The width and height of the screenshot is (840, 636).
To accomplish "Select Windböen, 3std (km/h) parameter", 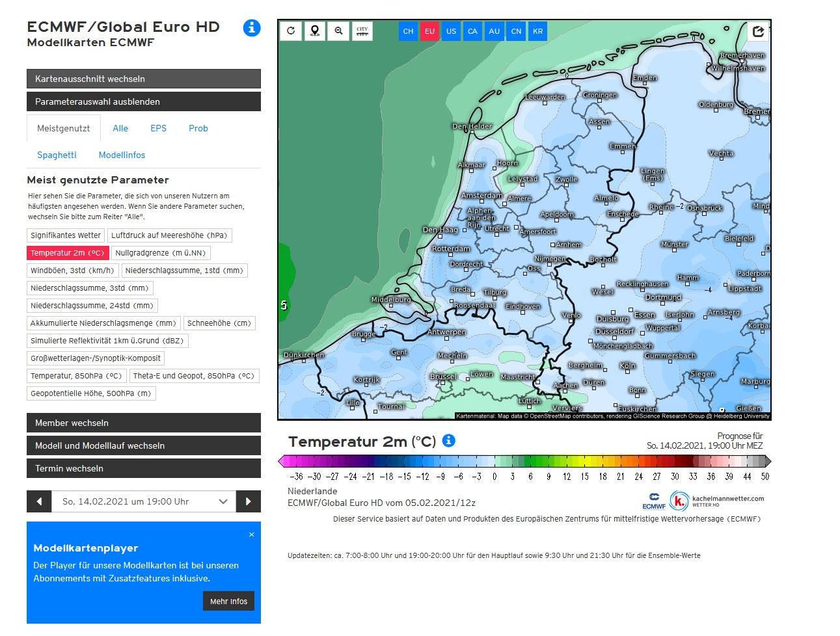I will (72, 271).
